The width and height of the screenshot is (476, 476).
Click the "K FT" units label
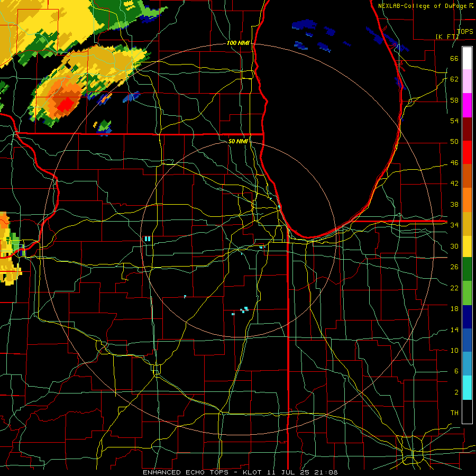pyautogui.click(x=447, y=36)
